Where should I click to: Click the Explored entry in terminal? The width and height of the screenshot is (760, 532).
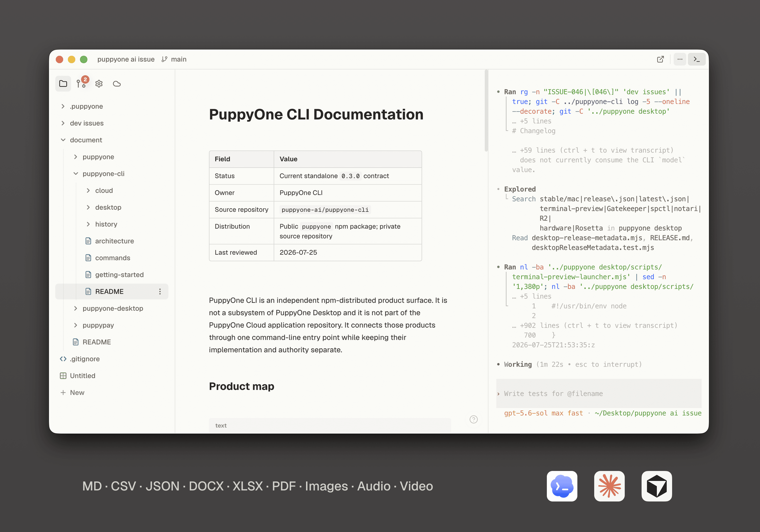(x=520, y=189)
